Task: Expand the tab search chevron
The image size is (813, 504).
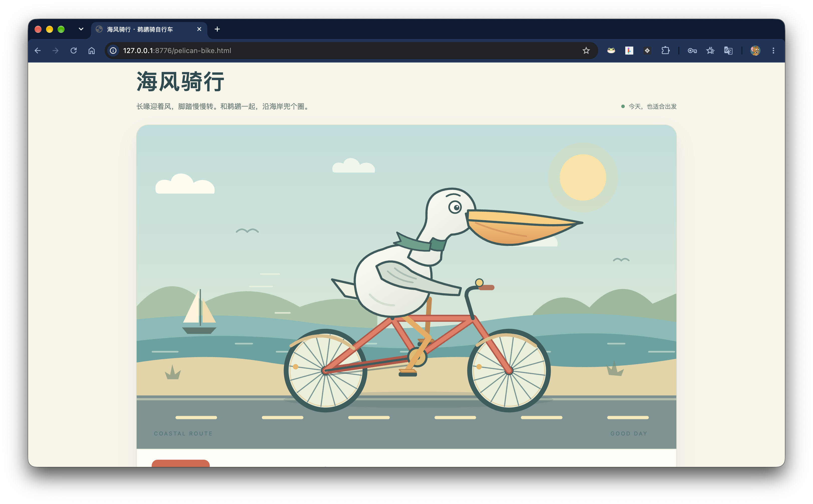Action: click(x=81, y=29)
